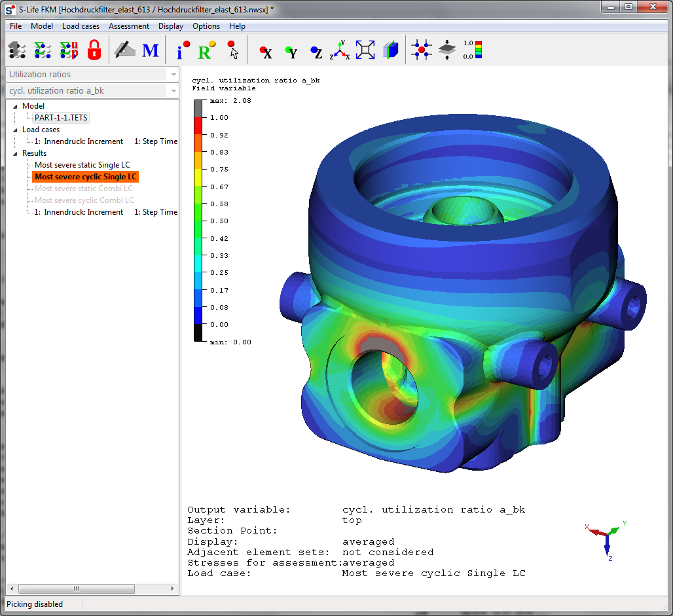The image size is (673, 616).
Task: Set view along the X axis
Action: (x=265, y=51)
